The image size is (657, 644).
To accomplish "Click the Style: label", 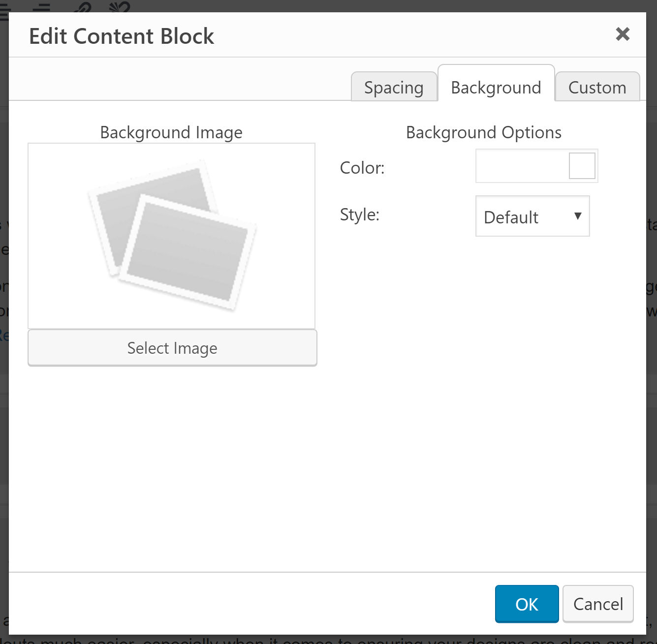I will click(360, 215).
